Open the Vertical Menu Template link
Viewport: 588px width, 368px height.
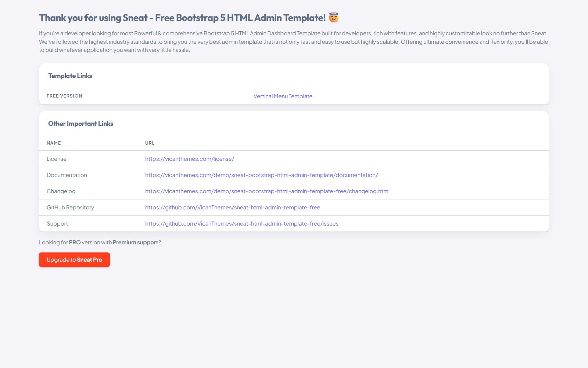[x=283, y=96]
